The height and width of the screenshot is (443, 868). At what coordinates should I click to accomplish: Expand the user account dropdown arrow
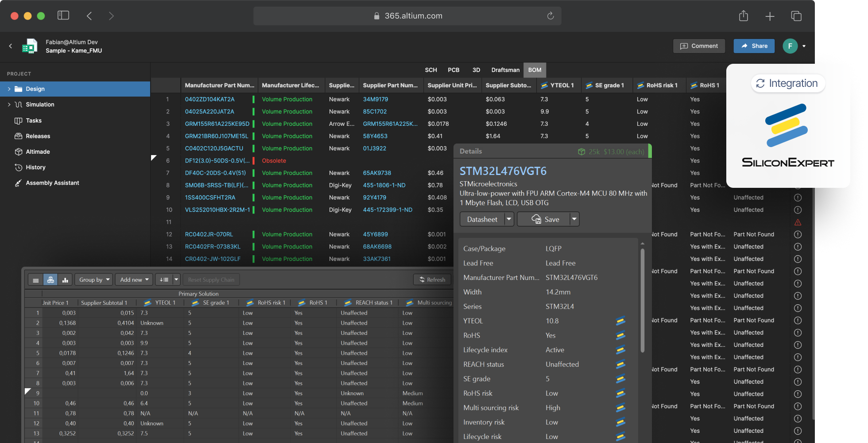[x=804, y=46]
